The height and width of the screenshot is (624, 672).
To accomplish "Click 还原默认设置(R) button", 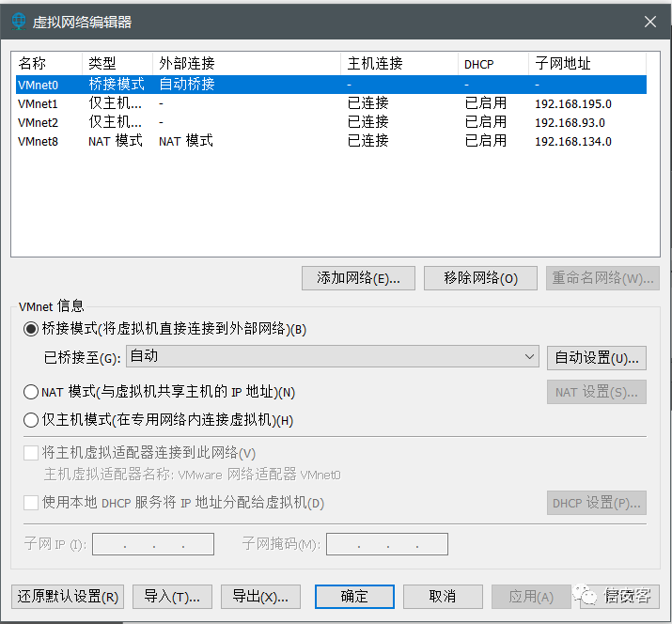I will [x=68, y=597].
